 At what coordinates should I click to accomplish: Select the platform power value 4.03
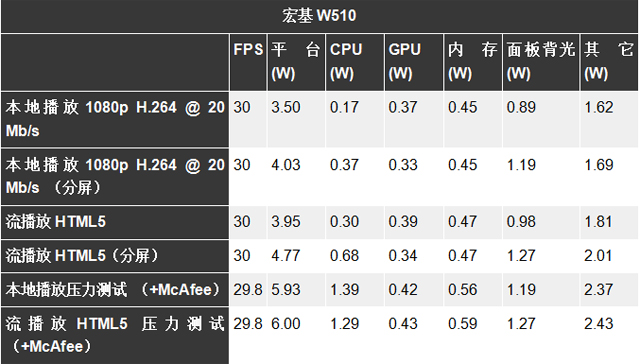point(286,165)
